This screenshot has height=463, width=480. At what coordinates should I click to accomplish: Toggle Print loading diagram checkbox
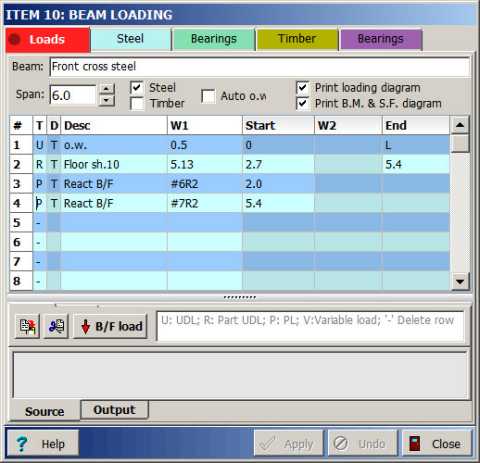pos(302,87)
